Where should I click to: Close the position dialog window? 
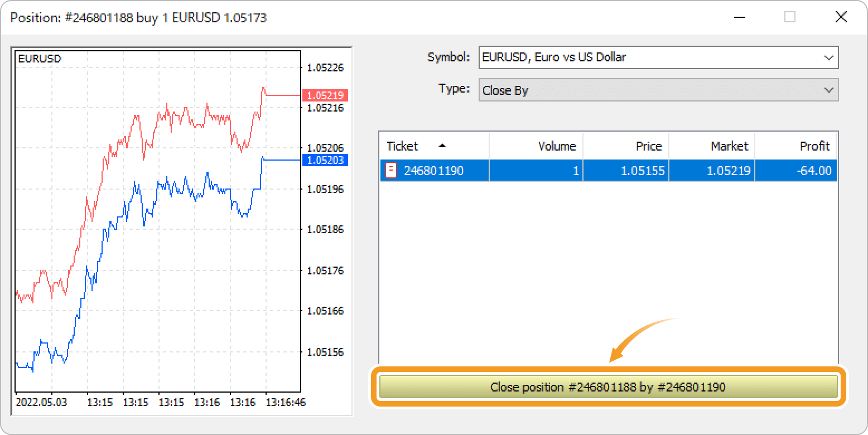[841, 17]
